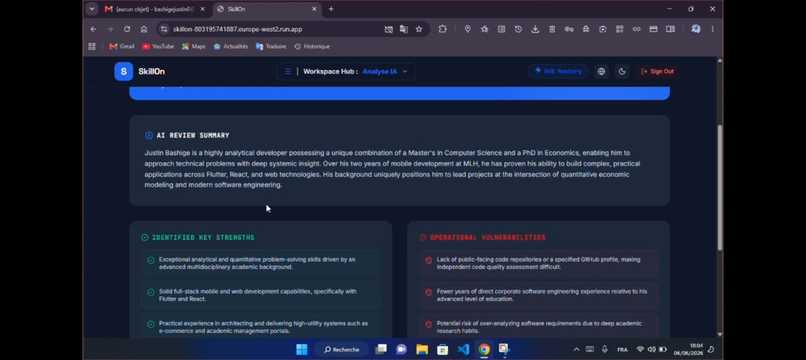The image size is (806, 360).
Task: Open the globe language selector
Action: pos(601,71)
